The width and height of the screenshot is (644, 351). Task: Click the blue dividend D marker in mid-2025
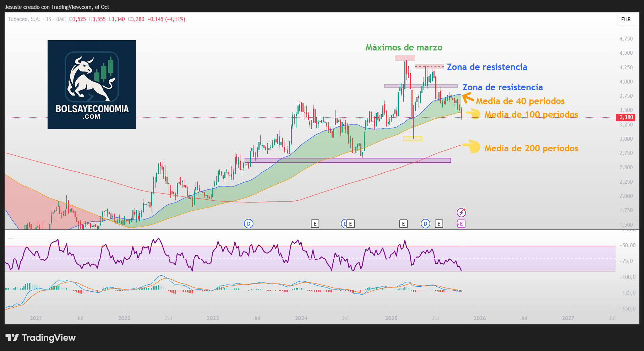point(425,224)
